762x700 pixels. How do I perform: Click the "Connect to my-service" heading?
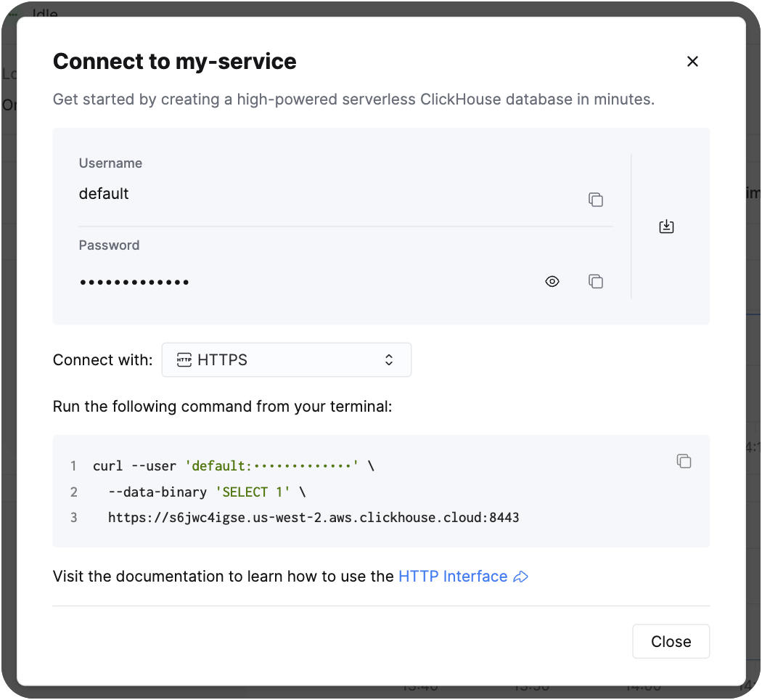174,61
